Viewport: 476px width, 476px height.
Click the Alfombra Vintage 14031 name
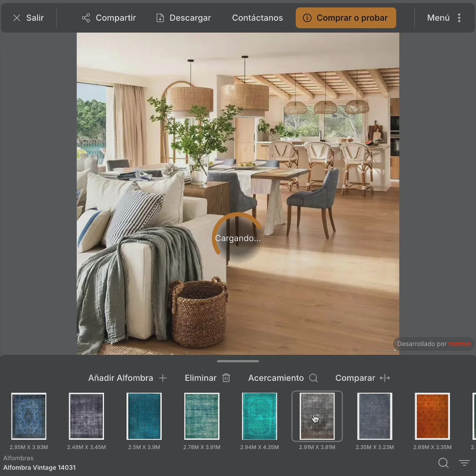click(40, 468)
